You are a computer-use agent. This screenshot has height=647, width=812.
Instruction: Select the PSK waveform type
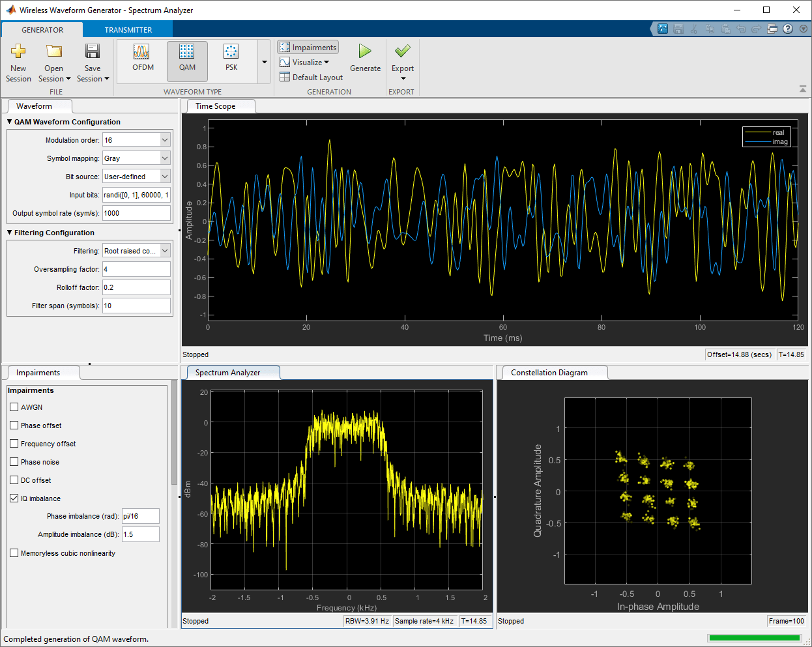point(231,60)
